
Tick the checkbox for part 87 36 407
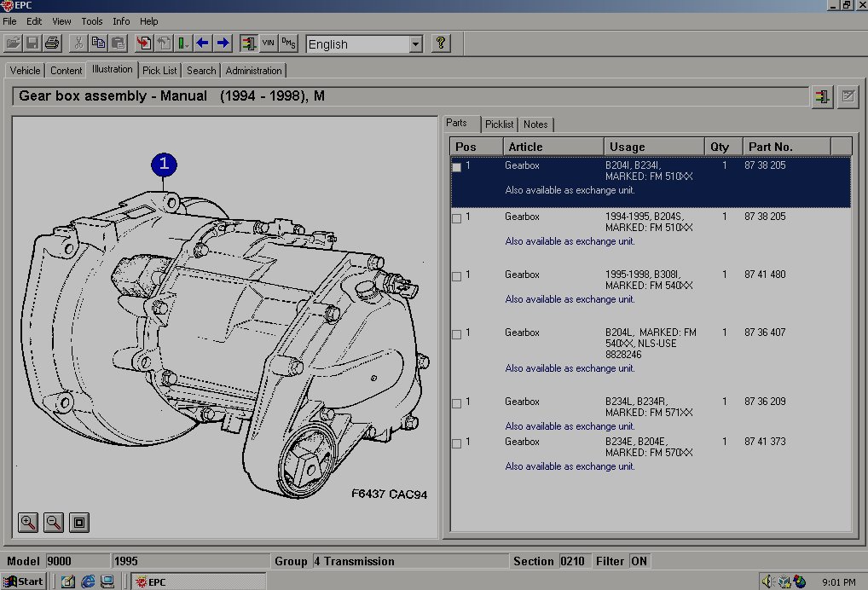click(x=457, y=334)
